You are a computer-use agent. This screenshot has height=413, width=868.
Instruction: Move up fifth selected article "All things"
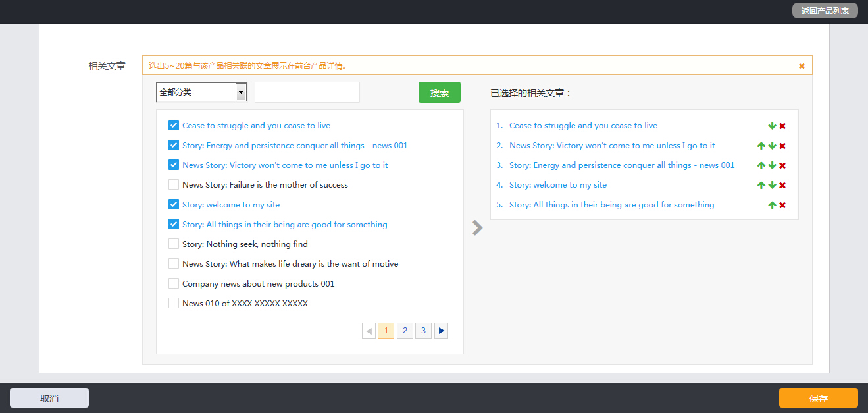click(772, 205)
